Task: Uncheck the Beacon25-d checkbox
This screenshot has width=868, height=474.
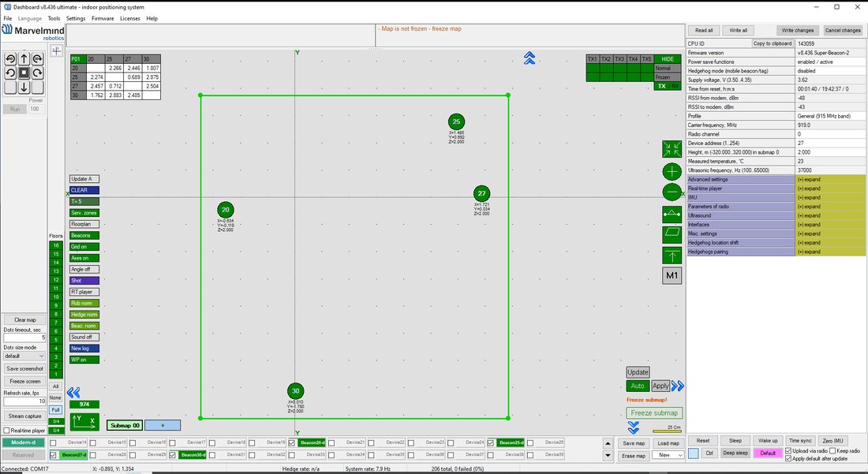Action: coord(491,442)
